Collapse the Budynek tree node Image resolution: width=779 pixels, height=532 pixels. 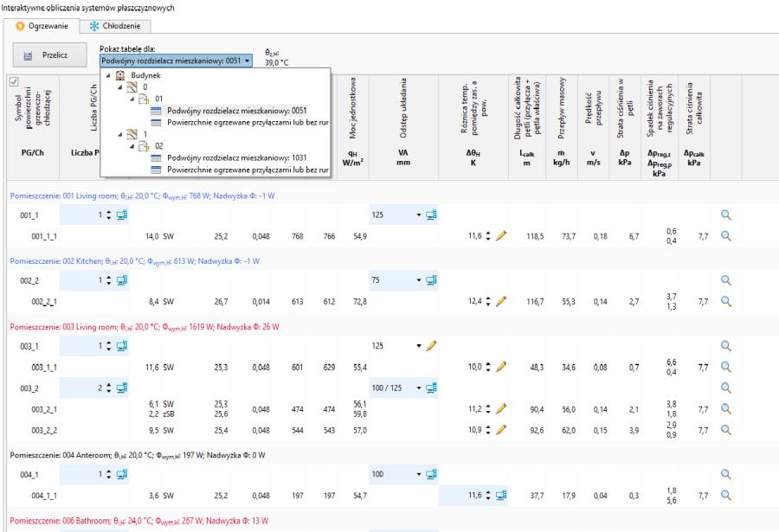tap(108, 75)
